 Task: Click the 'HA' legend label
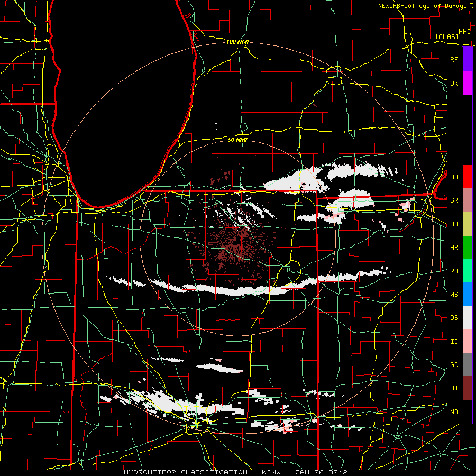coord(454,177)
